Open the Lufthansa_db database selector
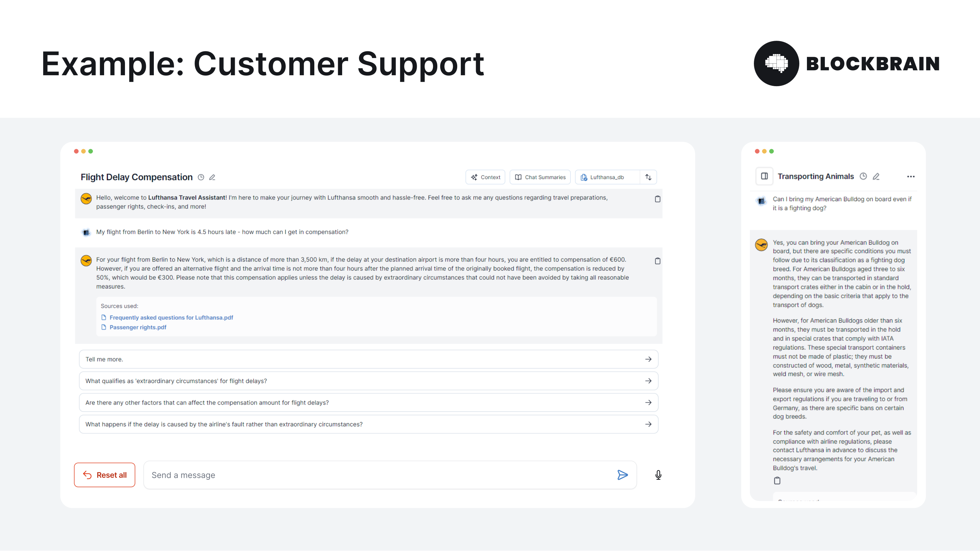 click(x=607, y=177)
